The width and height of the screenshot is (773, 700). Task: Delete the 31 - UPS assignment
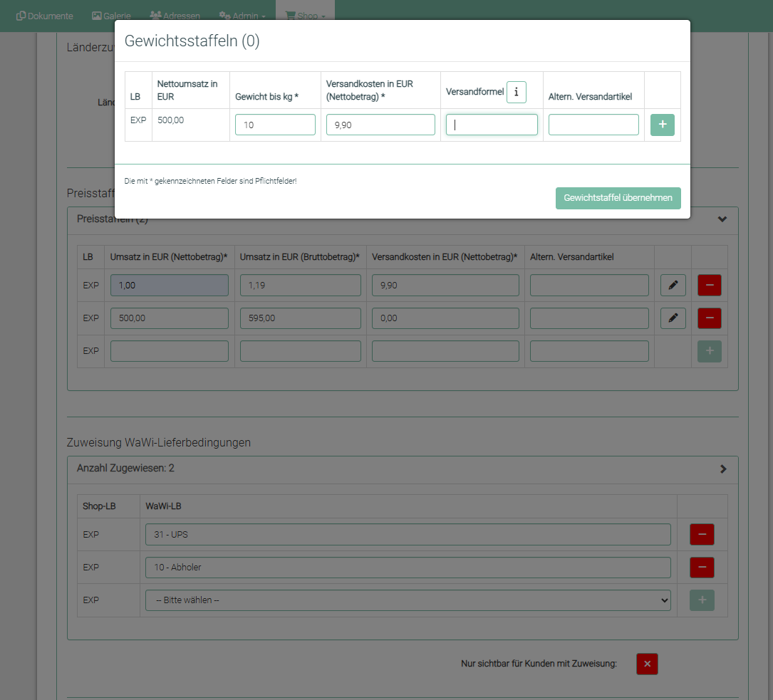click(702, 534)
